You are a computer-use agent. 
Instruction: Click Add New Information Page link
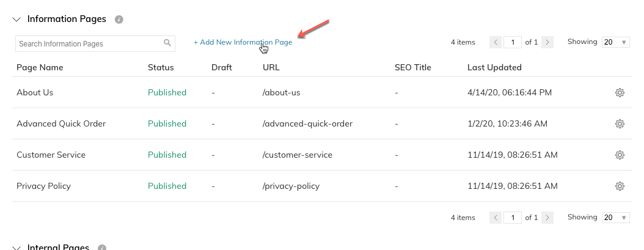coord(243,42)
